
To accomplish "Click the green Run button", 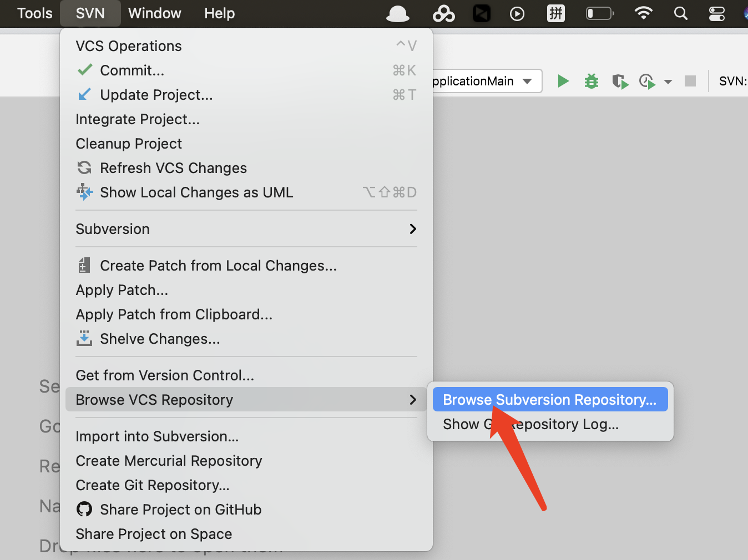I will pyautogui.click(x=563, y=82).
